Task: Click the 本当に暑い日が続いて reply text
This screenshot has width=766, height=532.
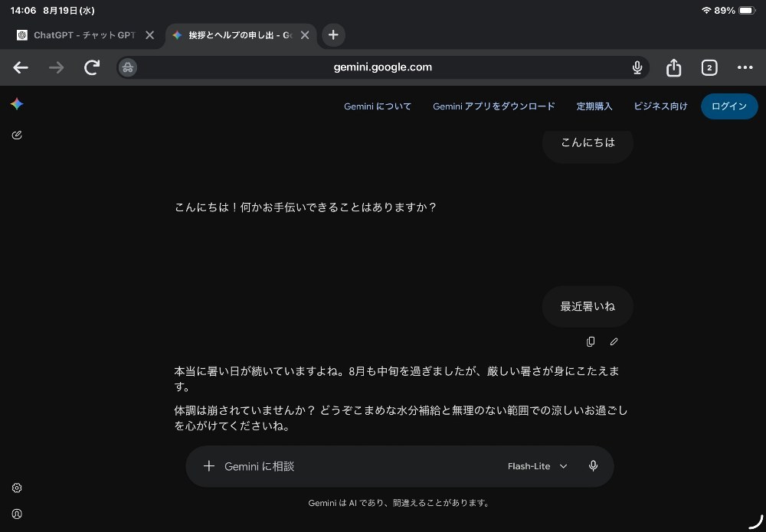Action: click(397, 379)
